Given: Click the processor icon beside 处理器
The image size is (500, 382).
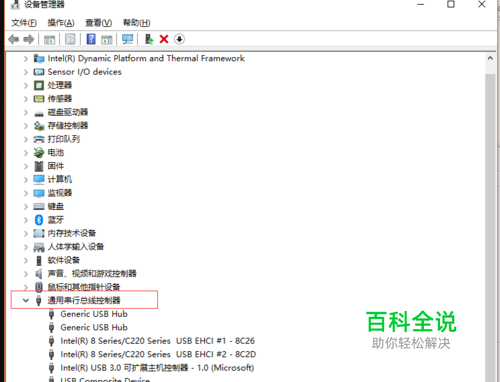Looking at the screenshot, I should coord(39,85).
